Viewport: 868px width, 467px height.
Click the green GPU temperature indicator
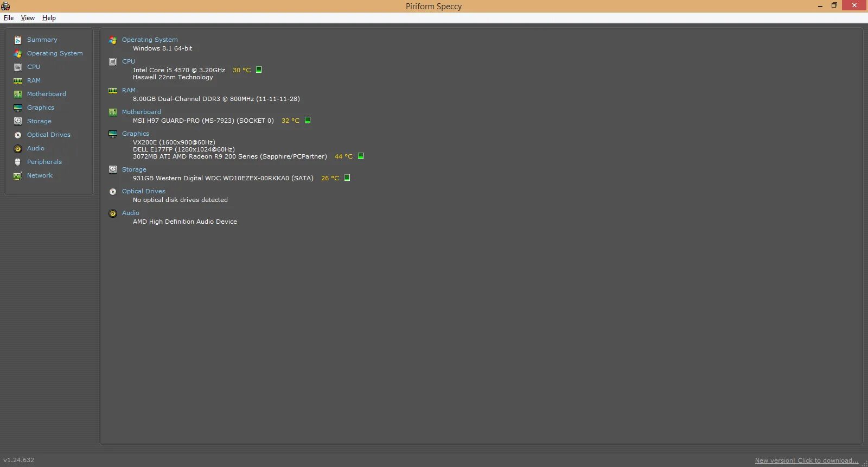tap(361, 156)
